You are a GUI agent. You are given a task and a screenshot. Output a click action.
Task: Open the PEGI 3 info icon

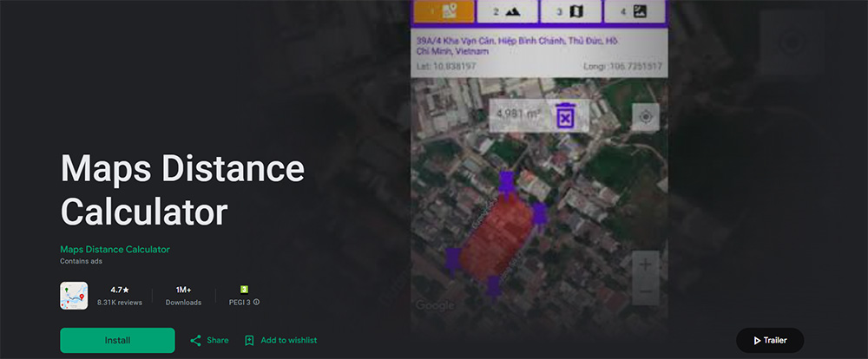(x=256, y=303)
